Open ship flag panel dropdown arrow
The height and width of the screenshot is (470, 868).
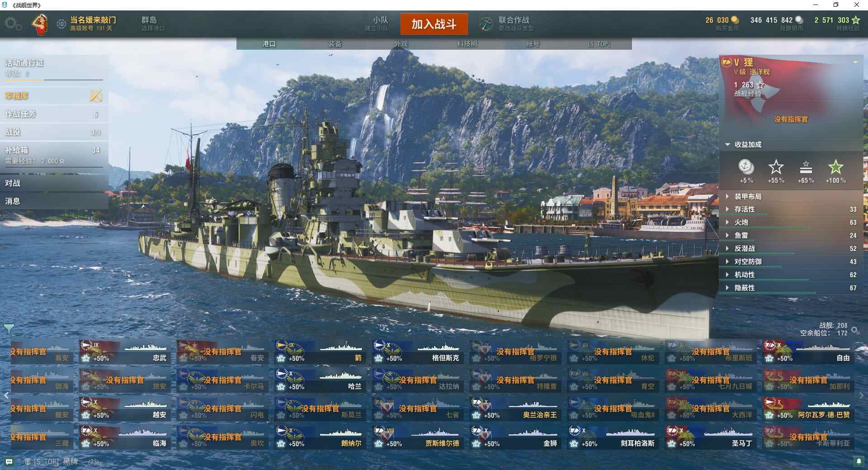pos(855,62)
